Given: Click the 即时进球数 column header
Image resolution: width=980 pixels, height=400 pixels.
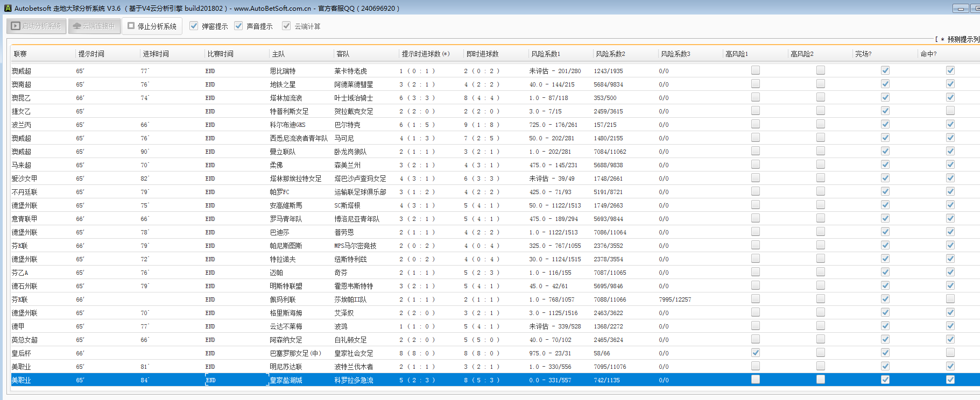Looking at the screenshot, I should point(482,54).
